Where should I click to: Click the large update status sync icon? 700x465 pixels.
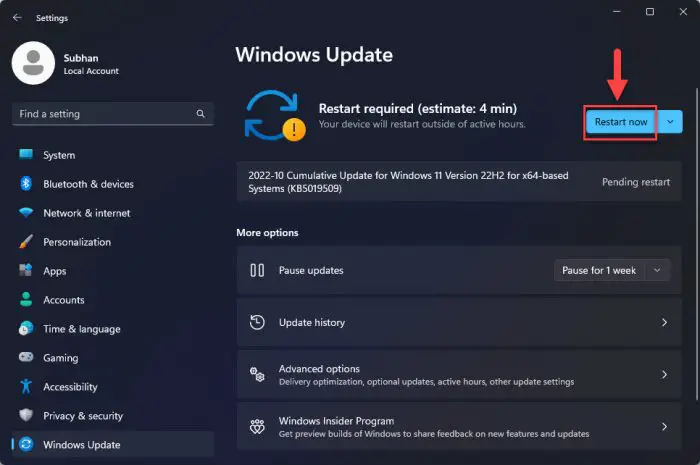[x=275, y=116]
